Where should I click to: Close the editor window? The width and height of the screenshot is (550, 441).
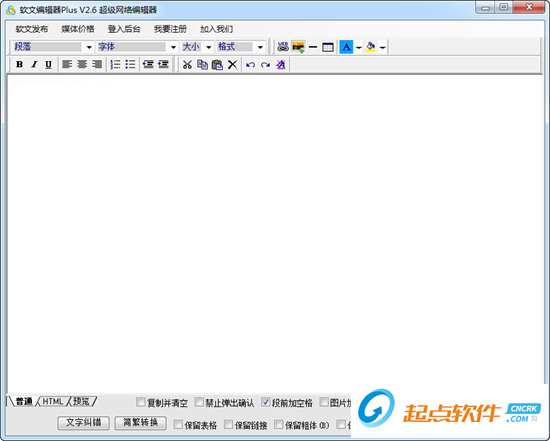point(529,7)
